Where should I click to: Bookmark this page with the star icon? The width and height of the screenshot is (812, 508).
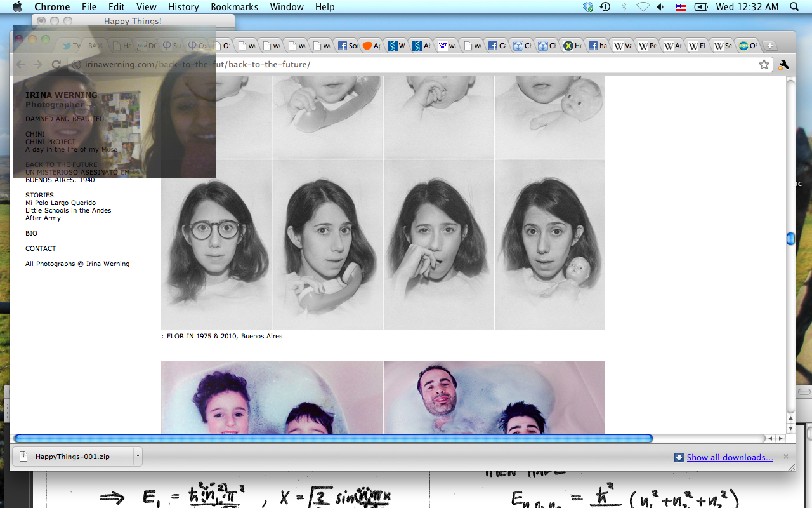[x=764, y=64]
